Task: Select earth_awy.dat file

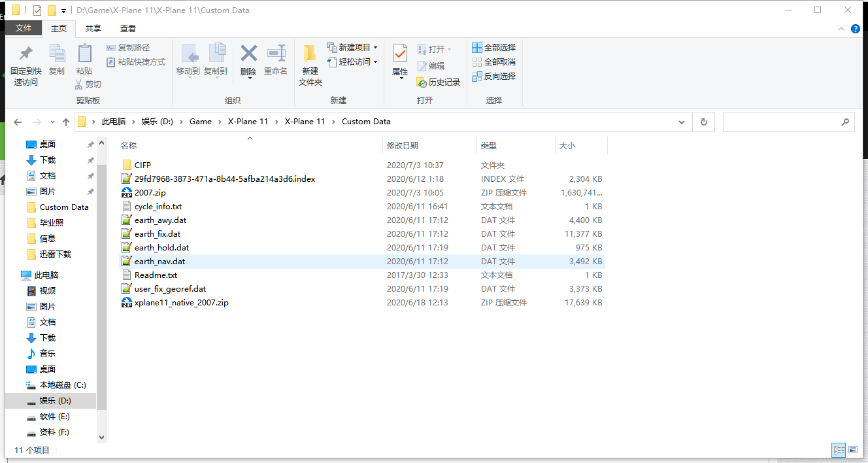Action: click(x=363, y=220)
